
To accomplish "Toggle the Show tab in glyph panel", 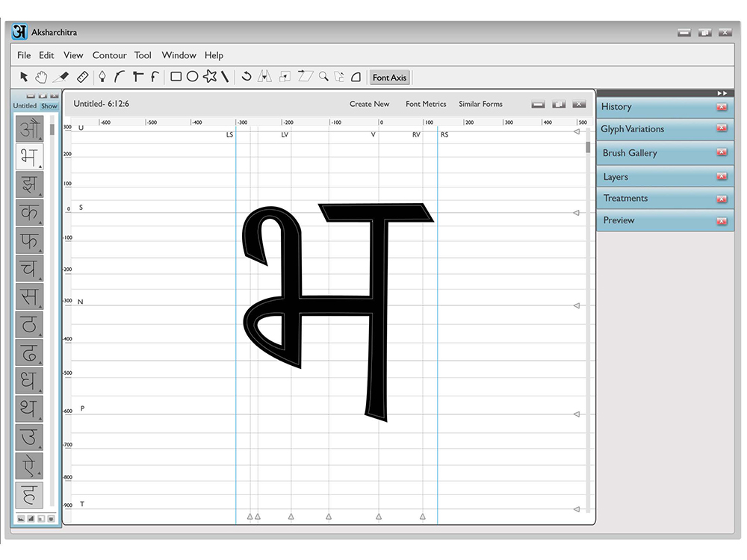I will (49, 106).
